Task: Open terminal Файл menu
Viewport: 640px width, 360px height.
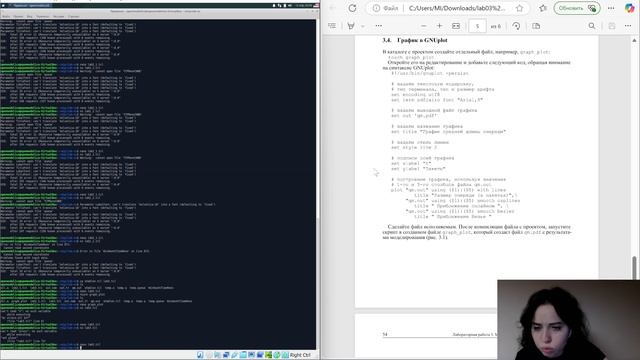Action: pos(6,16)
